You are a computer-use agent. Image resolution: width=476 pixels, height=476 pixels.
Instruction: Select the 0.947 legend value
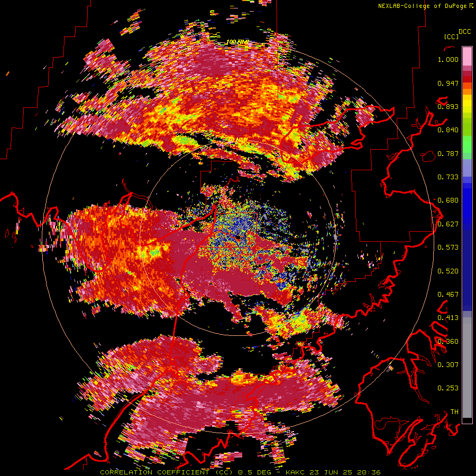coord(448,83)
